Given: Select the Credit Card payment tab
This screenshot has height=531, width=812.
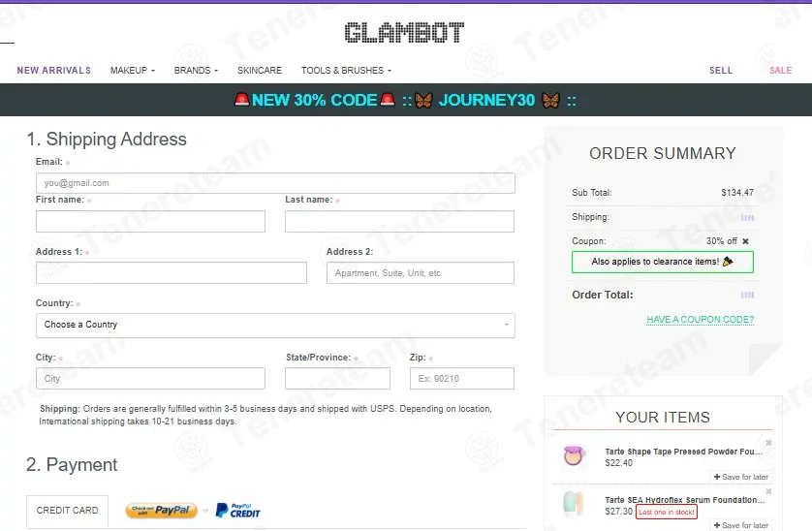Looking at the screenshot, I should tap(67, 511).
